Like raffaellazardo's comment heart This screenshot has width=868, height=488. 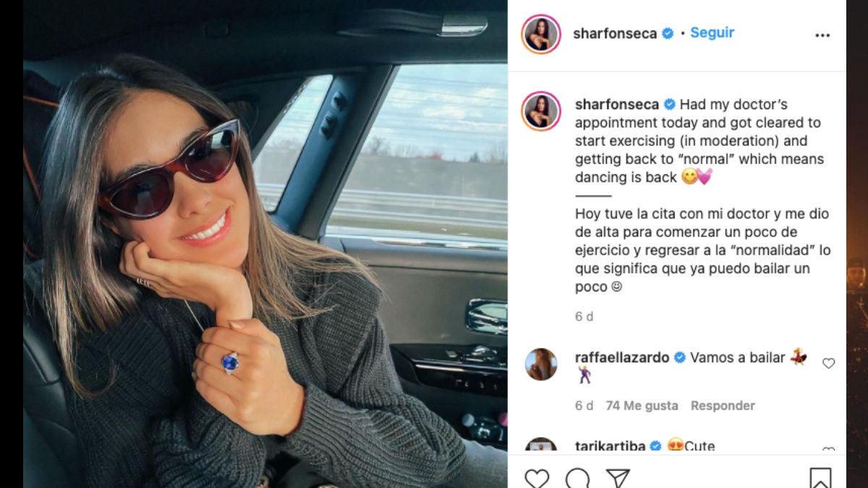[x=829, y=364]
